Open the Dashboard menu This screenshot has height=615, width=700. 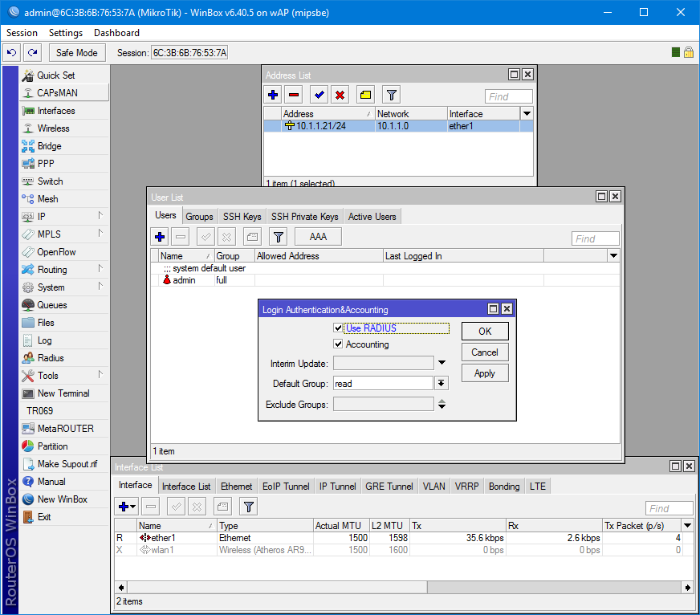click(116, 33)
